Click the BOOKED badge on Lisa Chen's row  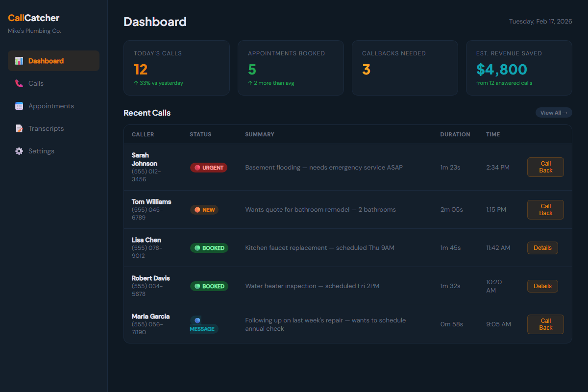pos(209,248)
